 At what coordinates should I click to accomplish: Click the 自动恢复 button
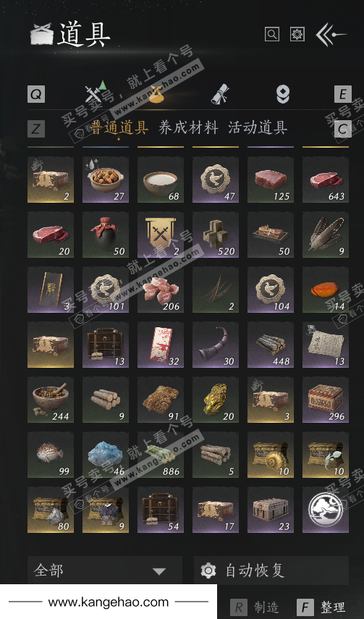(271, 570)
